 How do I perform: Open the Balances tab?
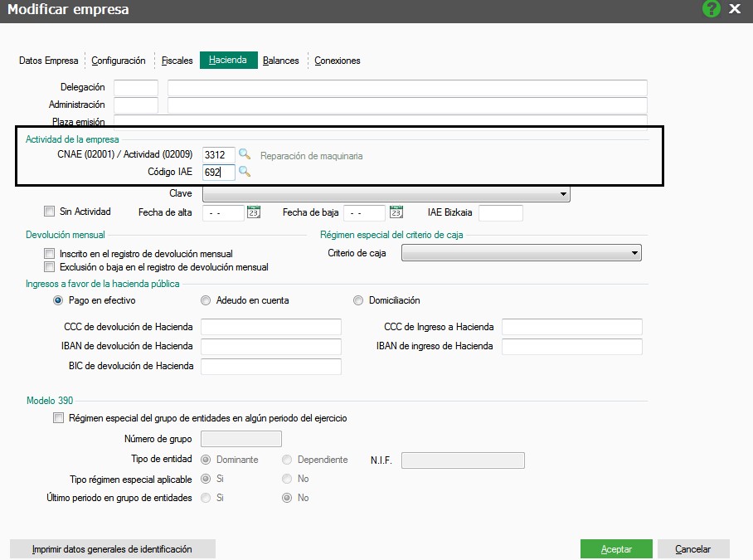pyautogui.click(x=281, y=61)
